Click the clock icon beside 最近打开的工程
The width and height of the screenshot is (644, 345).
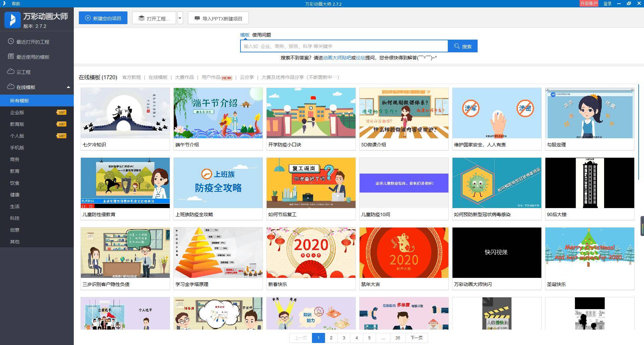(x=11, y=41)
